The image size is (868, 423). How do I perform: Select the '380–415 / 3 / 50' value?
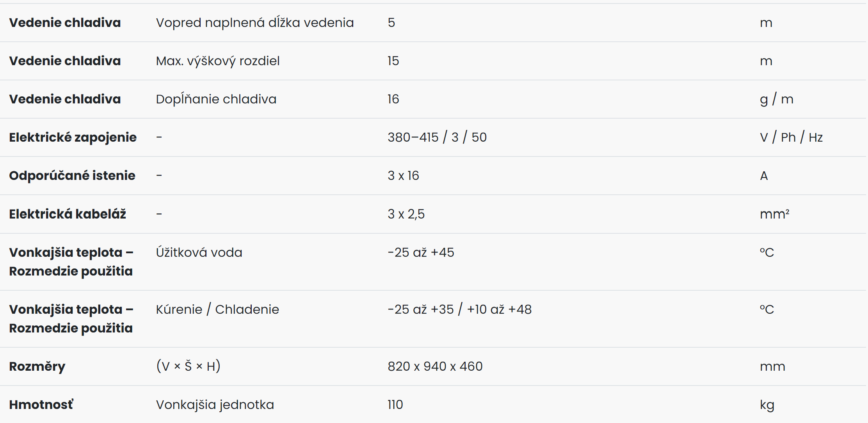click(x=437, y=137)
